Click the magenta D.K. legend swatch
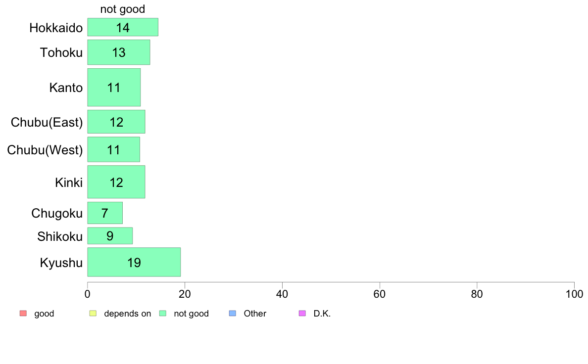The image size is (588, 364). 302,314
